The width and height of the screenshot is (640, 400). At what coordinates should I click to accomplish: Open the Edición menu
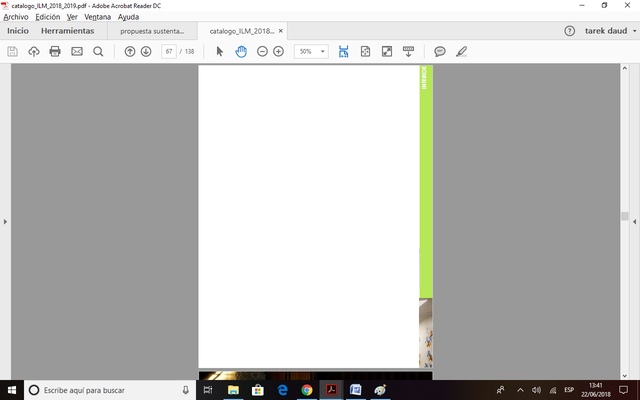48,17
